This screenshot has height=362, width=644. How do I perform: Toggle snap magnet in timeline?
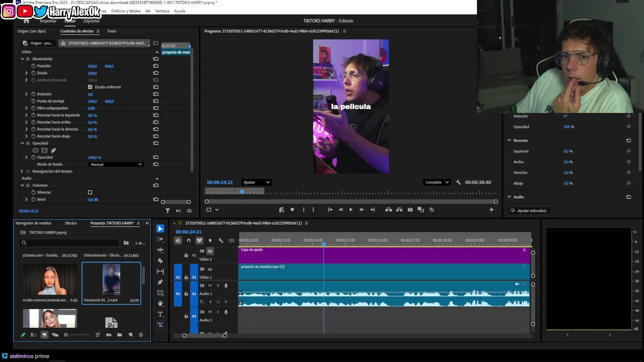[x=189, y=240]
